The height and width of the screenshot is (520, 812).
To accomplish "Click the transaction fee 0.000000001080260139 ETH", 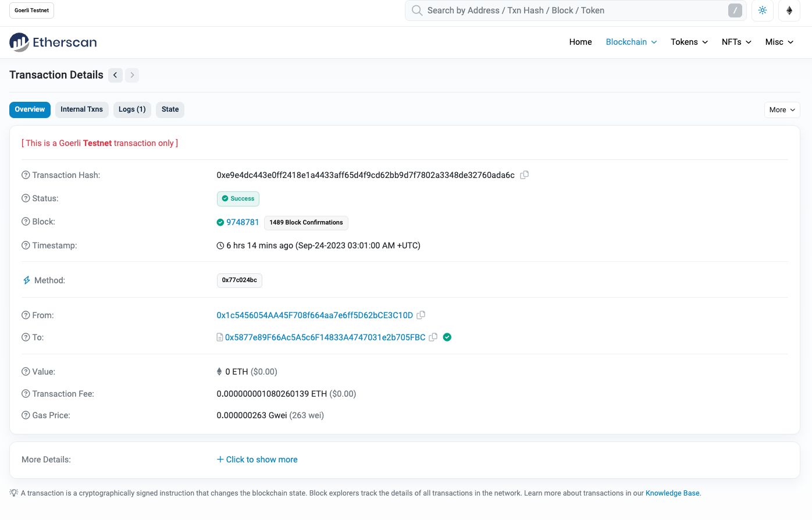I will pos(272,394).
